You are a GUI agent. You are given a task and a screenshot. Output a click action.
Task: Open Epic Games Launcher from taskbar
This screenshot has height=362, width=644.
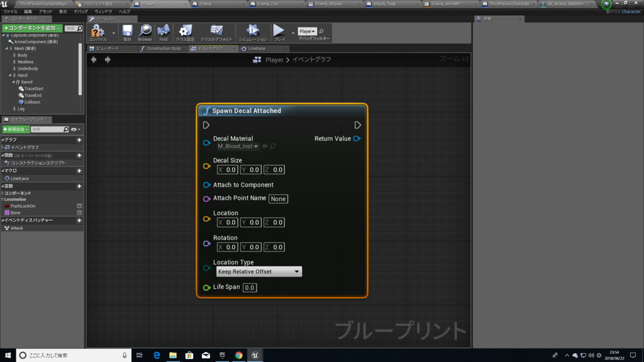(x=222, y=356)
